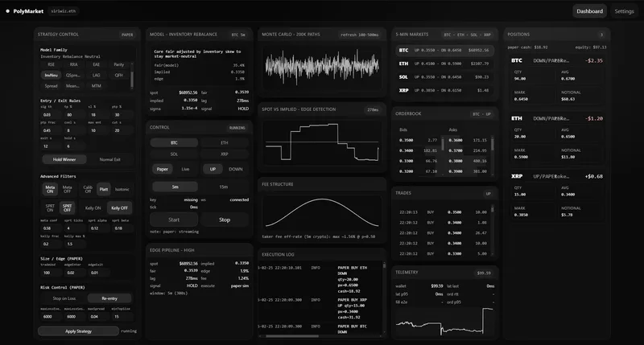
Task: Edit the ptp % input field
Action: tap(122, 115)
